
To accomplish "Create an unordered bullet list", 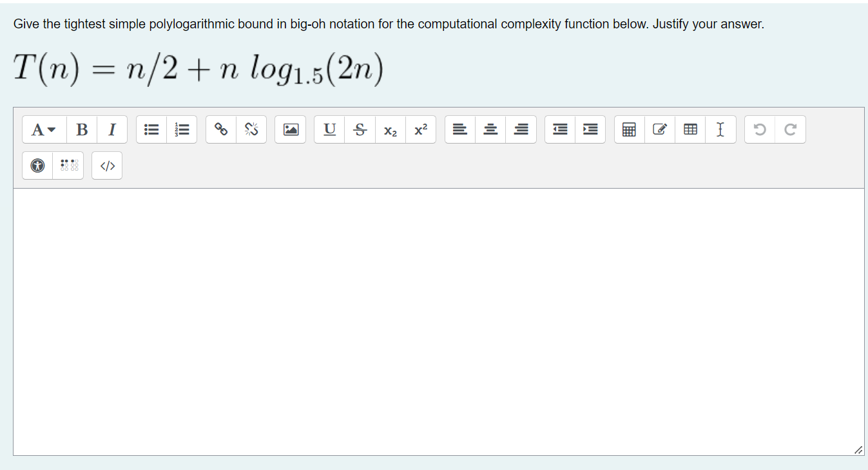I will point(151,129).
